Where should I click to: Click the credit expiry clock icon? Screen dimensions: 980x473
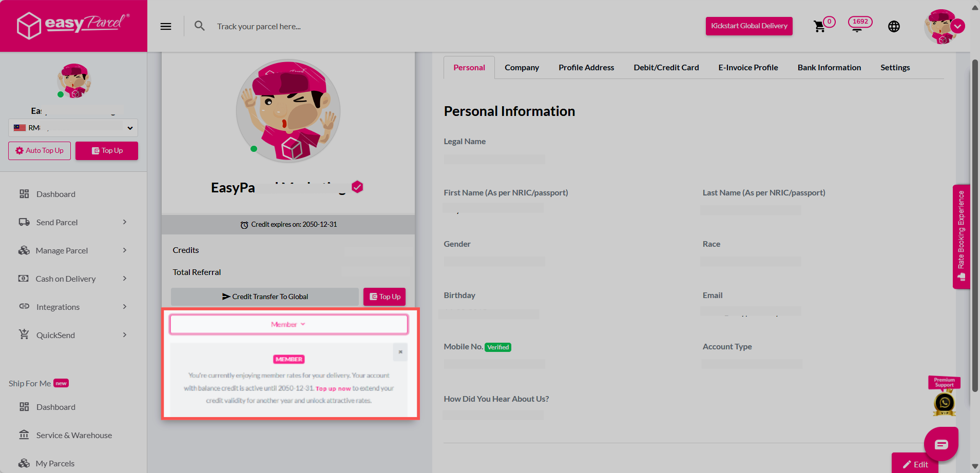(x=244, y=225)
